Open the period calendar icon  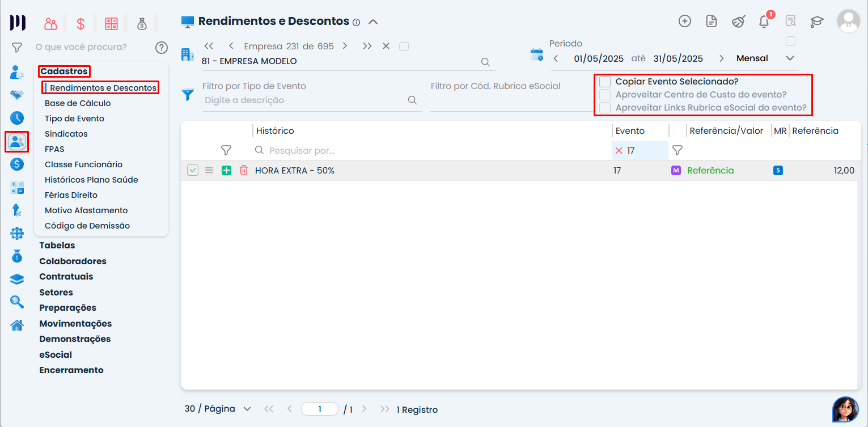click(x=536, y=54)
